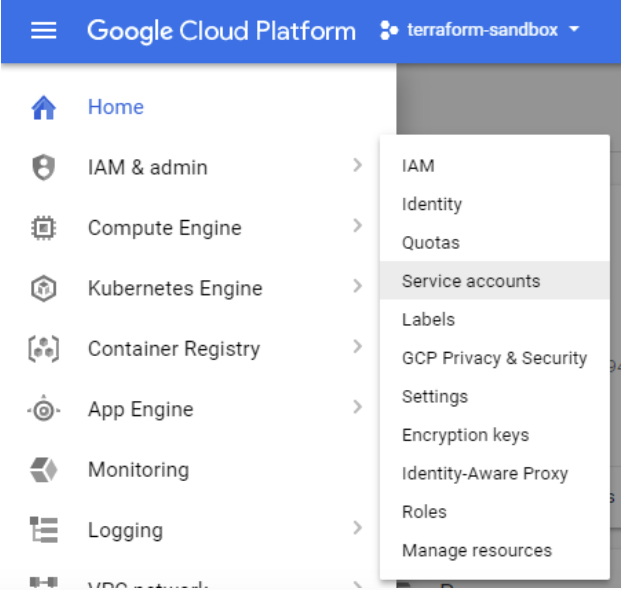Open Monitoring from the sidebar

point(138,470)
